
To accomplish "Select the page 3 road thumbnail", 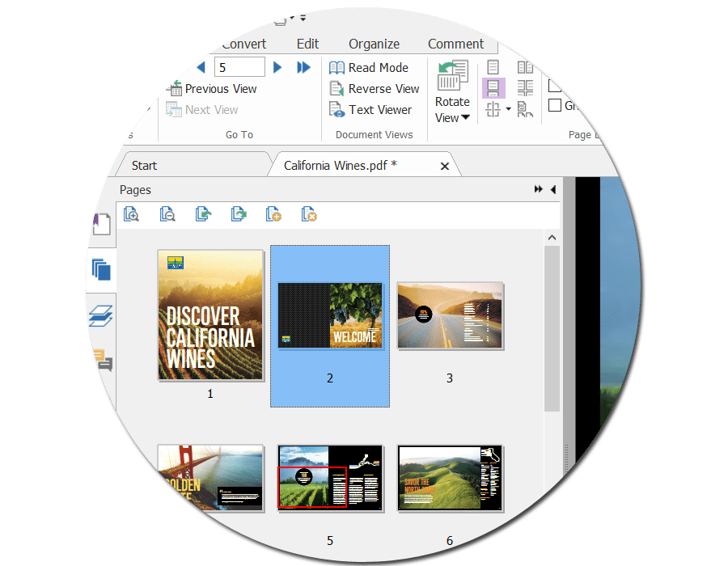I will point(450,315).
